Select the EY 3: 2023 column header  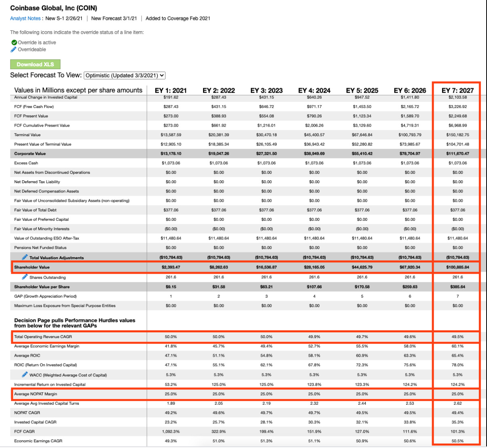(267, 90)
